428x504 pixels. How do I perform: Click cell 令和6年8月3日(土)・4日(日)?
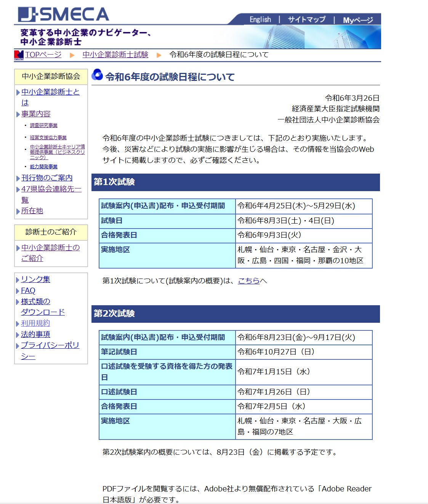coord(304,221)
